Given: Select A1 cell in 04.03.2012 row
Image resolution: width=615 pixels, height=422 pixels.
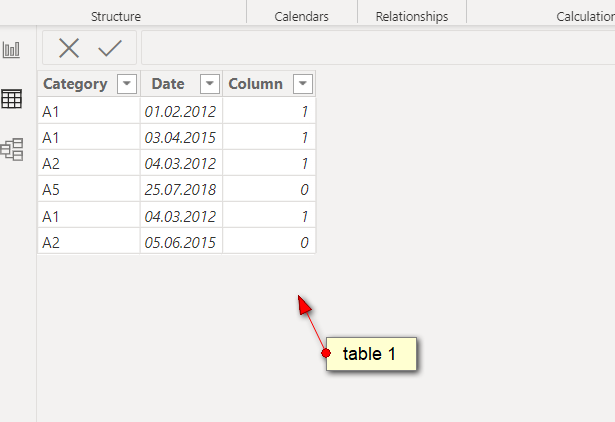Looking at the screenshot, I should [x=89, y=216].
